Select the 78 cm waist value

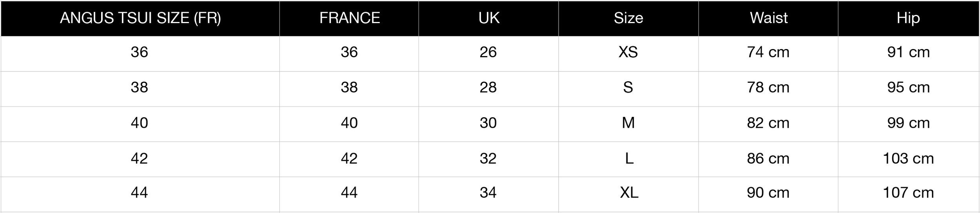(x=768, y=87)
